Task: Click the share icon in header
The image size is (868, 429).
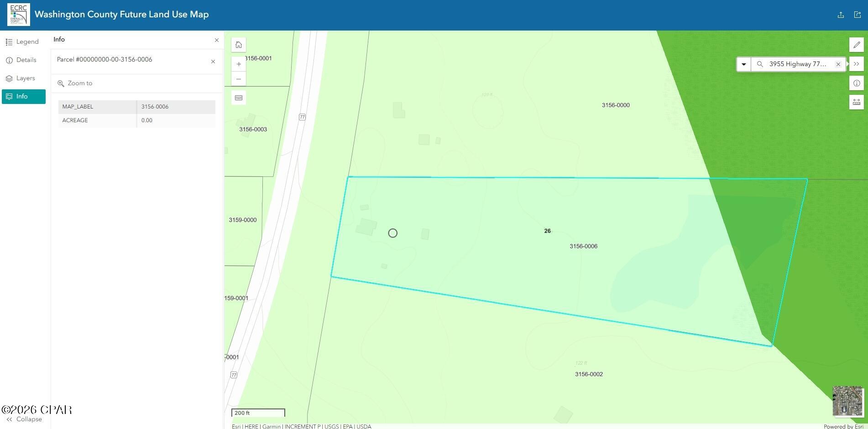Action: [x=858, y=15]
